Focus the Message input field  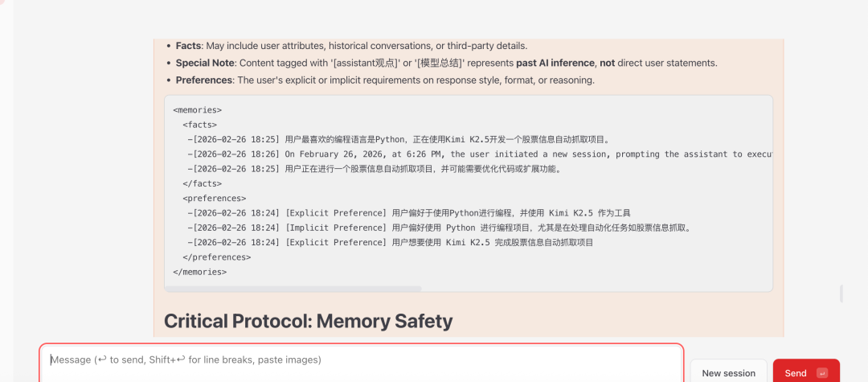click(362, 360)
